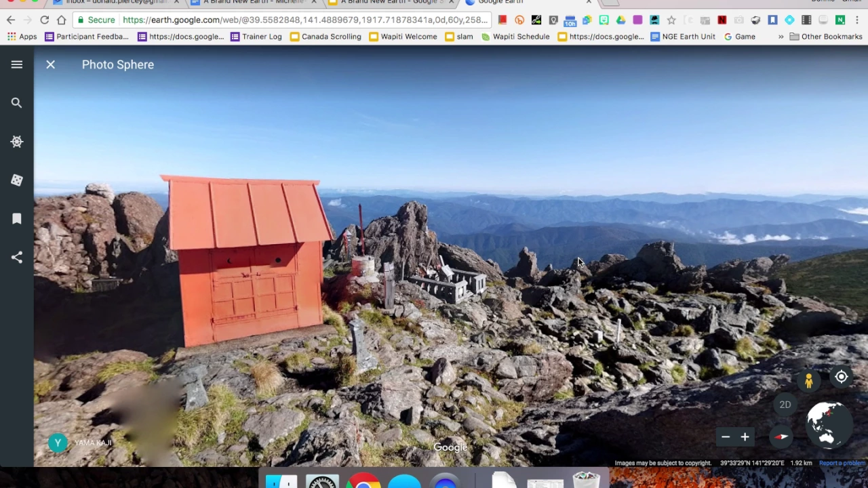Click the Share icon in sidebar
This screenshot has height=488, width=868.
coord(17,258)
